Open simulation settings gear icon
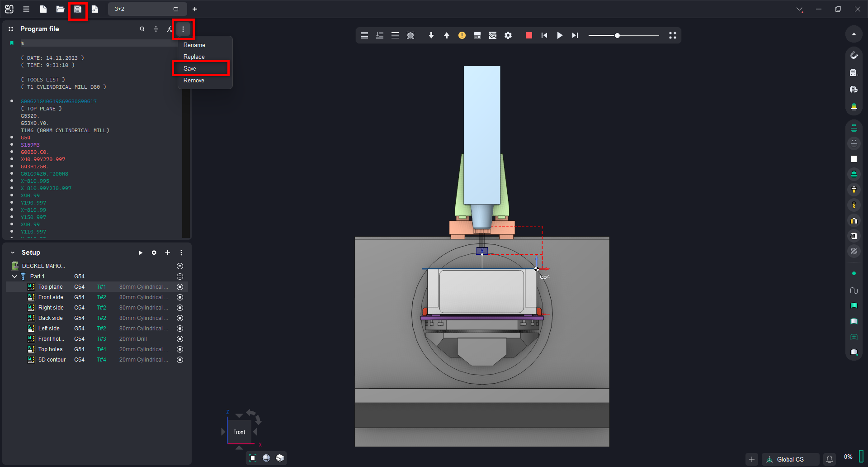The image size is (868, 467). [508, 35]
